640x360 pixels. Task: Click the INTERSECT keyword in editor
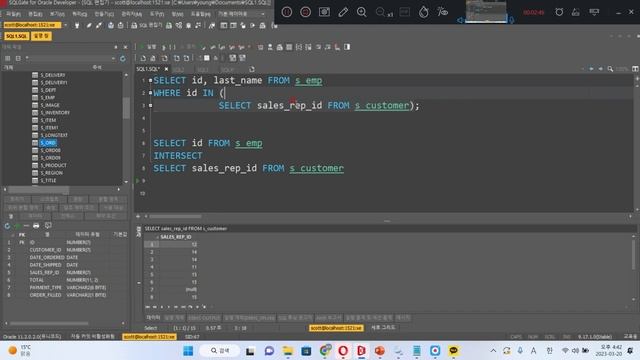(x=178, y=156)
